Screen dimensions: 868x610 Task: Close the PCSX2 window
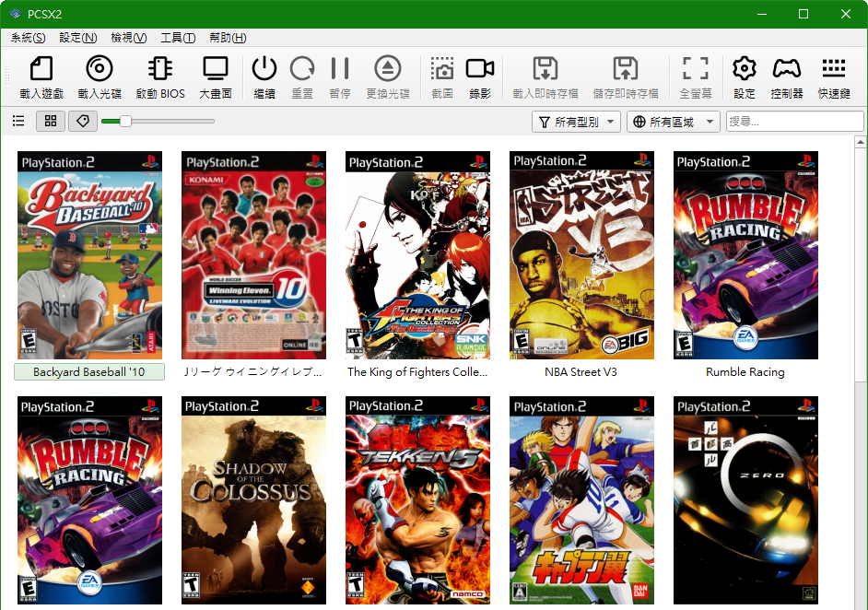click(x=845, y=14)
